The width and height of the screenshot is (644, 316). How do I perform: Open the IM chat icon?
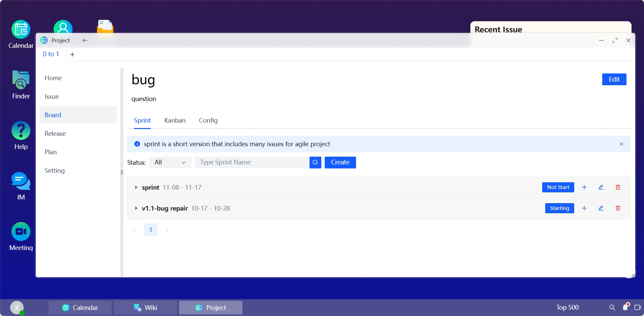click(x=21, y=181)
